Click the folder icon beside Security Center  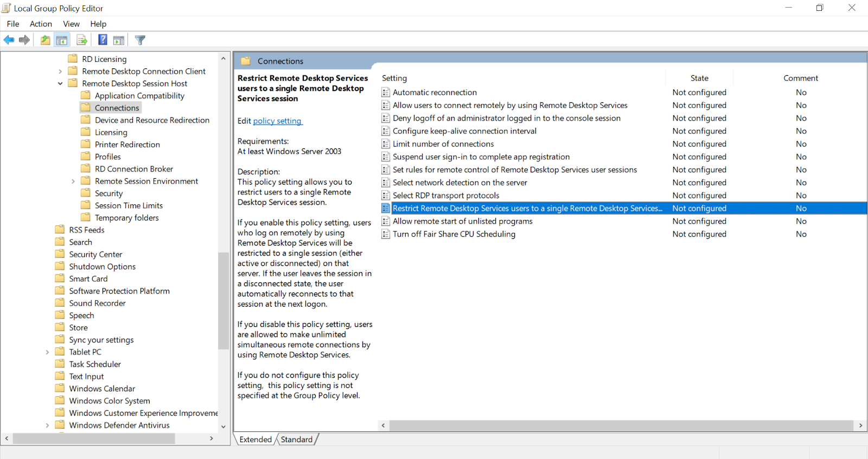tap(60, 254)
